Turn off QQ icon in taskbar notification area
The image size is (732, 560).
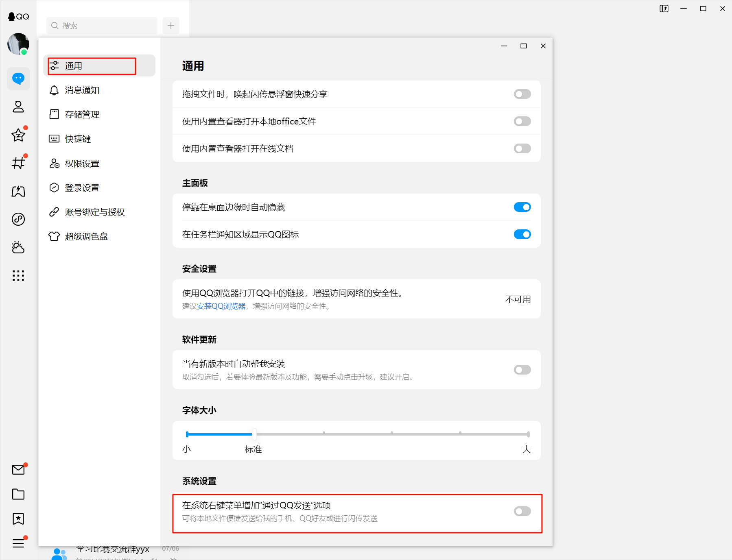coord(522,234)
